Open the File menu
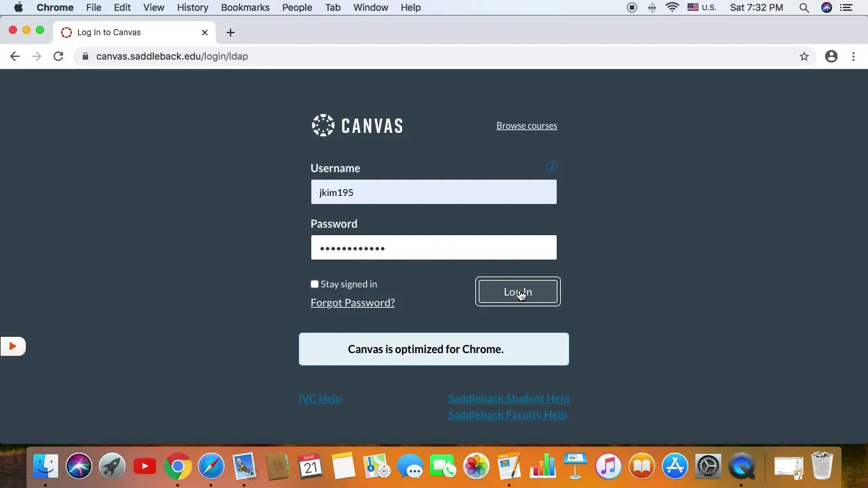This screenshot has width=868, height=488. (94, 7)
